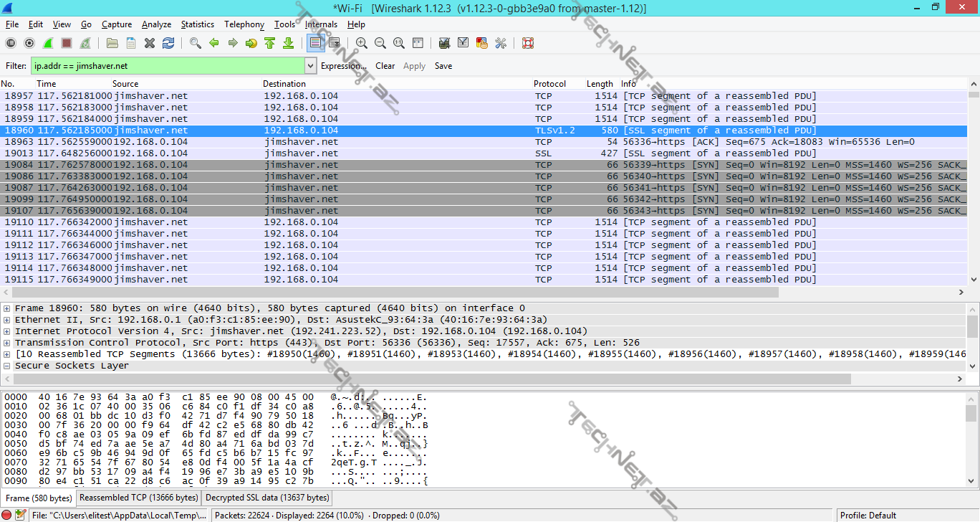Open the display filter history dropdown
The width and height of the screenshot is (980, 522).
pos(310,66)
